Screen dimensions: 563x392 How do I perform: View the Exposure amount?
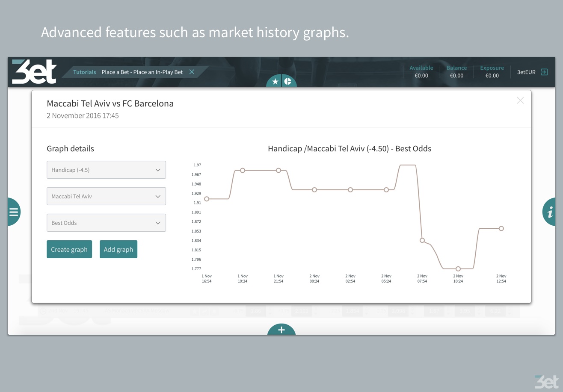click(492, 76)
